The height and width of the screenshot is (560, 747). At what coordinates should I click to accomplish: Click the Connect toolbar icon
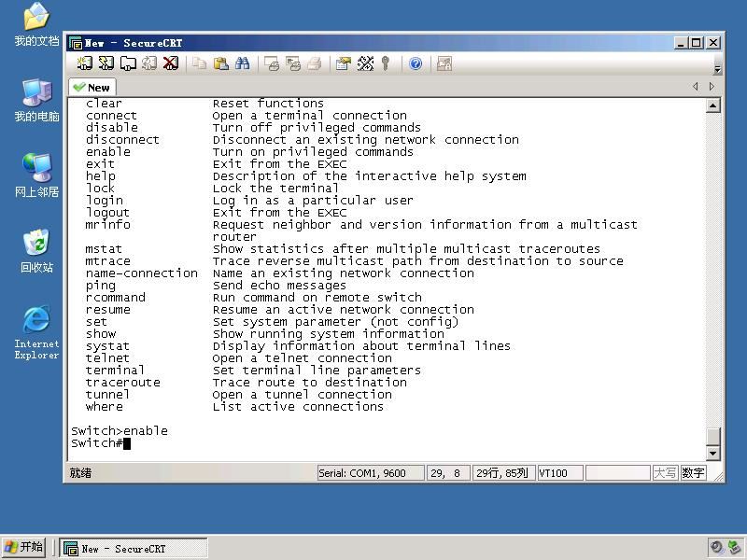[x=85, y=63]
